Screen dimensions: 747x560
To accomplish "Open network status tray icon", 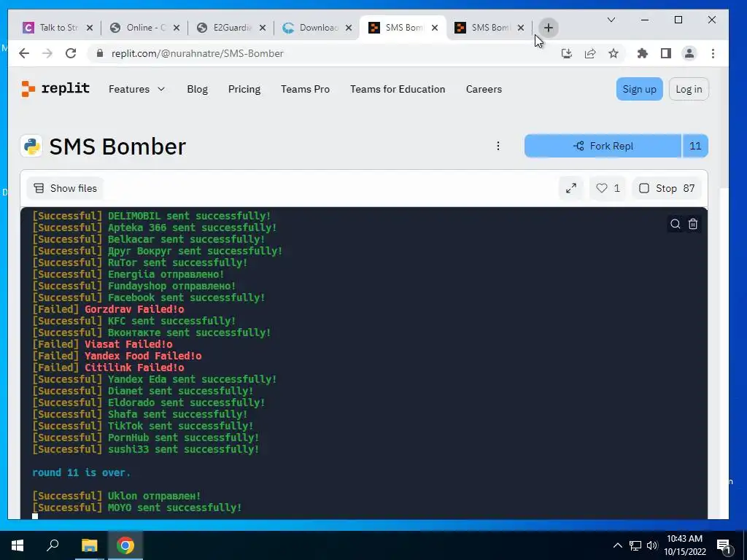I will pyautogui.click(x=635, y=545).
